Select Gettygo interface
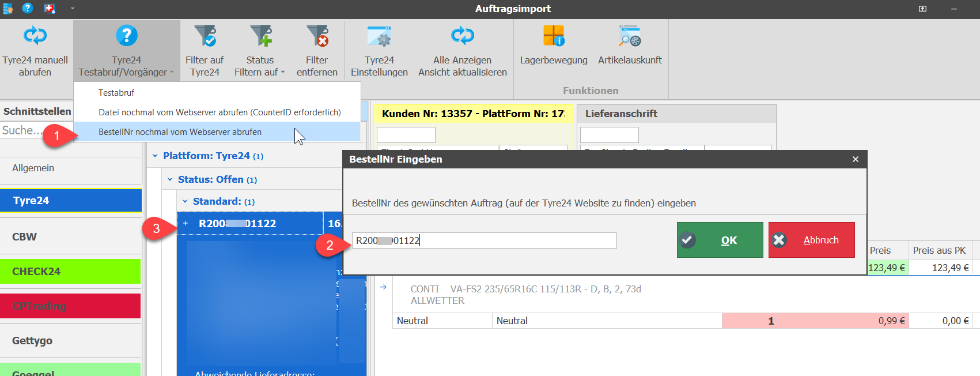 tap(71, 341)
